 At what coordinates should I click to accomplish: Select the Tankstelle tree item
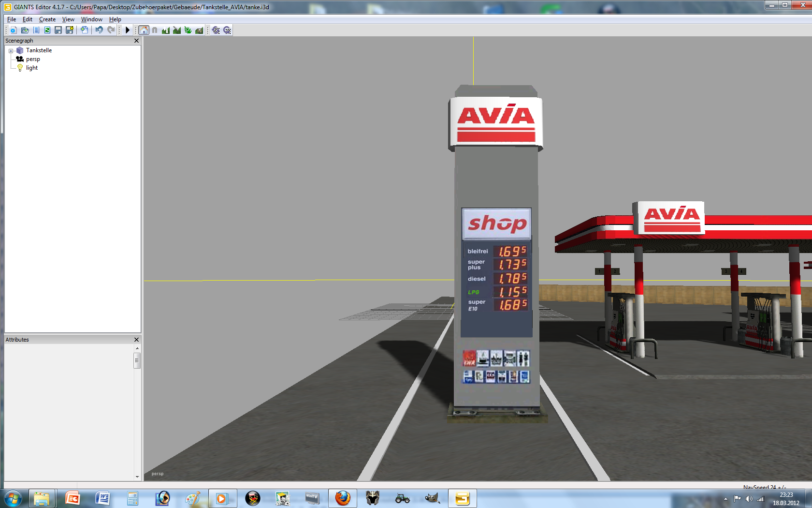click(39, 50)
